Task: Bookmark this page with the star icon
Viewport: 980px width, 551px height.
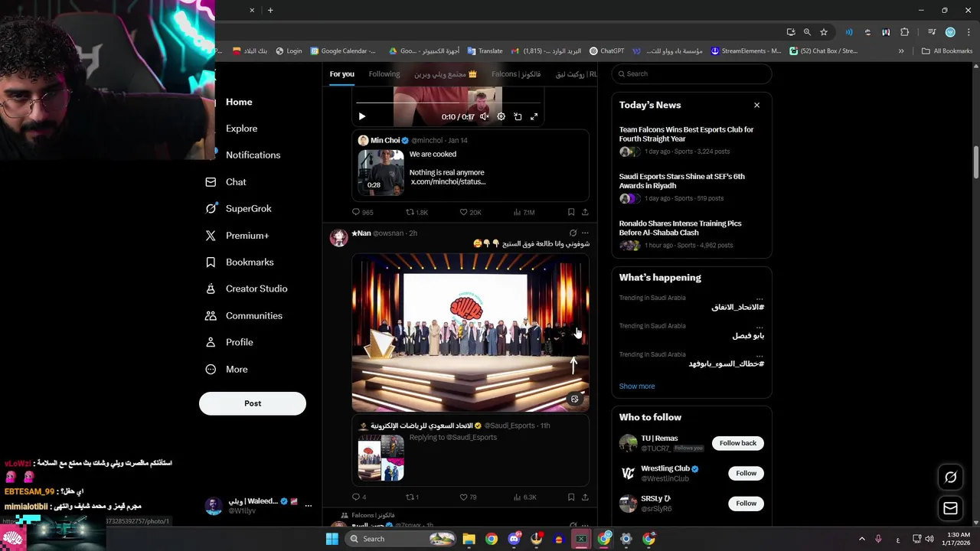Action: click(x=824, y=32)
